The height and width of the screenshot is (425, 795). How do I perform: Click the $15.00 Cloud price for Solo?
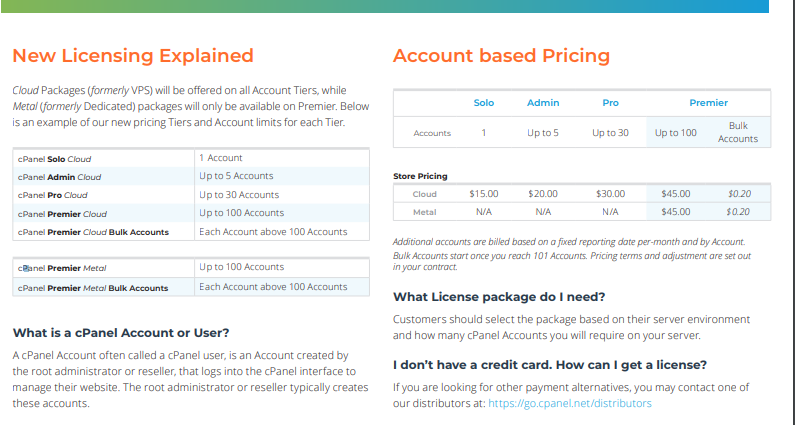point(483,194)
